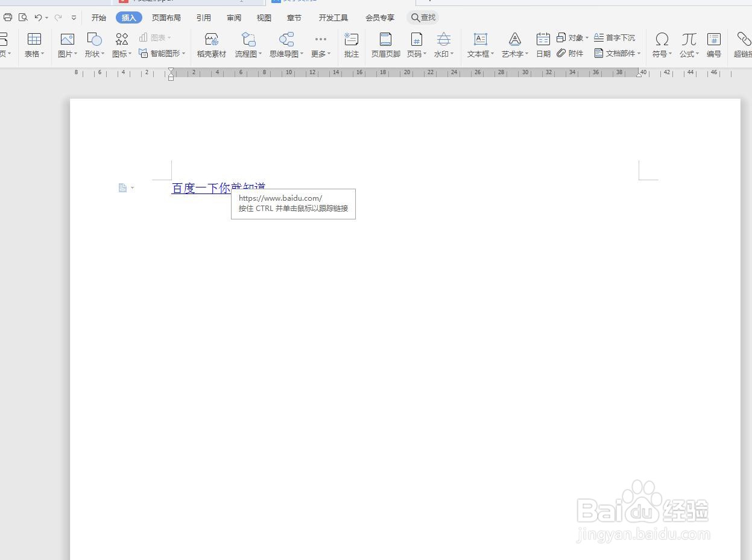This screenshot has height=560, width=752.
Task: Undo the last action
Action: coord(39,17)
